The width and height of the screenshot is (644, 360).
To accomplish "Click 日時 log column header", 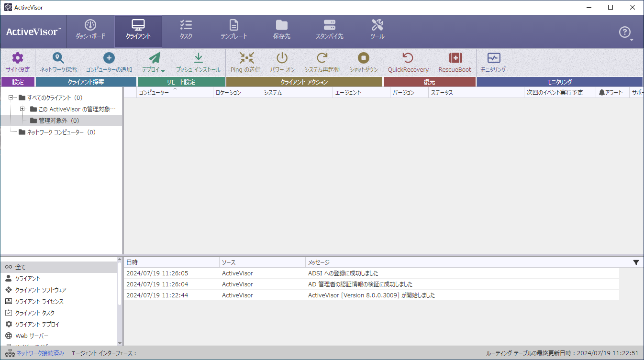I will [x=171, y=262].
